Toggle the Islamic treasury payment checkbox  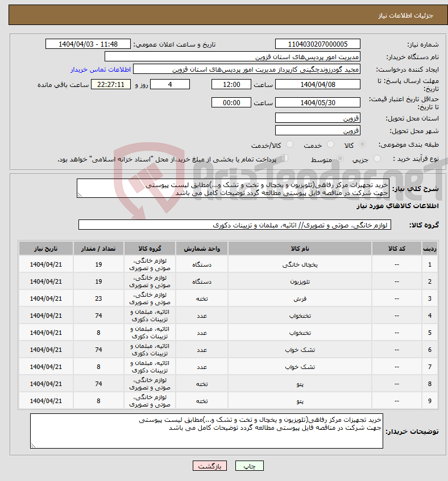(x=285, y=158)
